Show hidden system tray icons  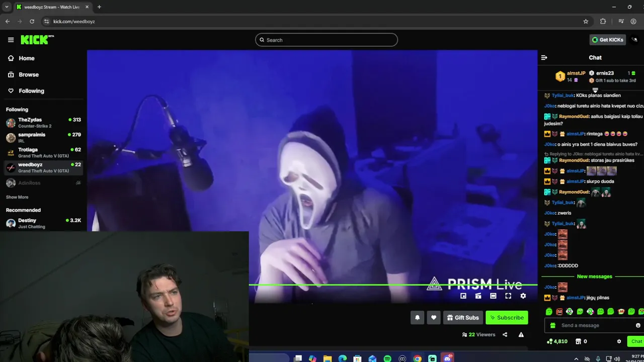click(576, 358)
